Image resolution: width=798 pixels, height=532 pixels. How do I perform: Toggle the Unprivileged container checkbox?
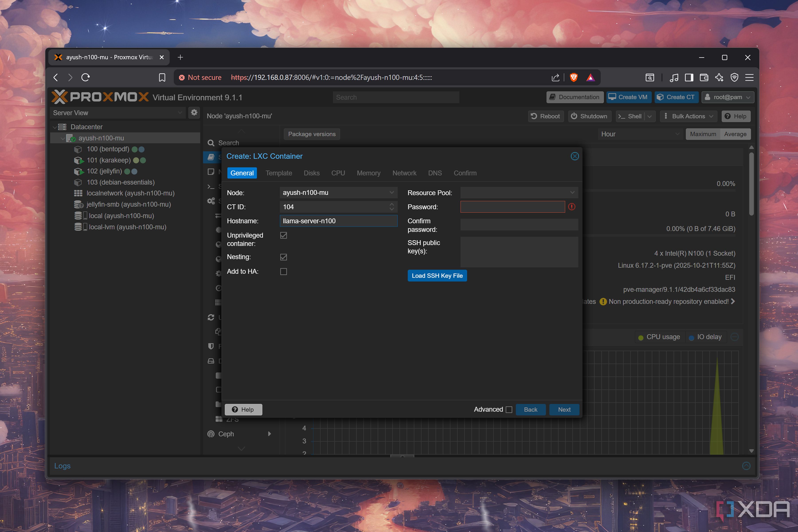point(284,235)
